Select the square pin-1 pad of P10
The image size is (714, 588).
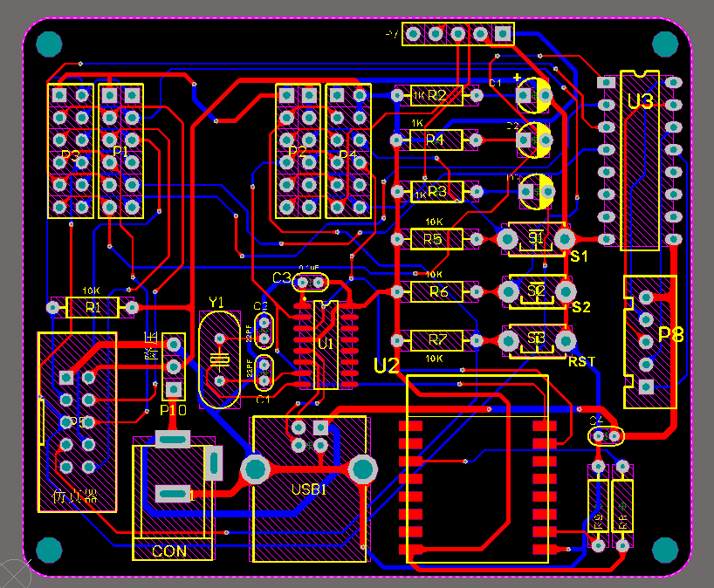174,389
